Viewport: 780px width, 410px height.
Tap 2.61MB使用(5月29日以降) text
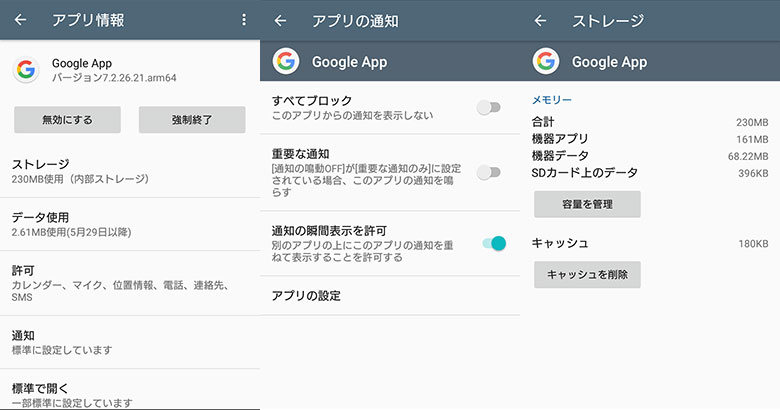tap(71, 232)
